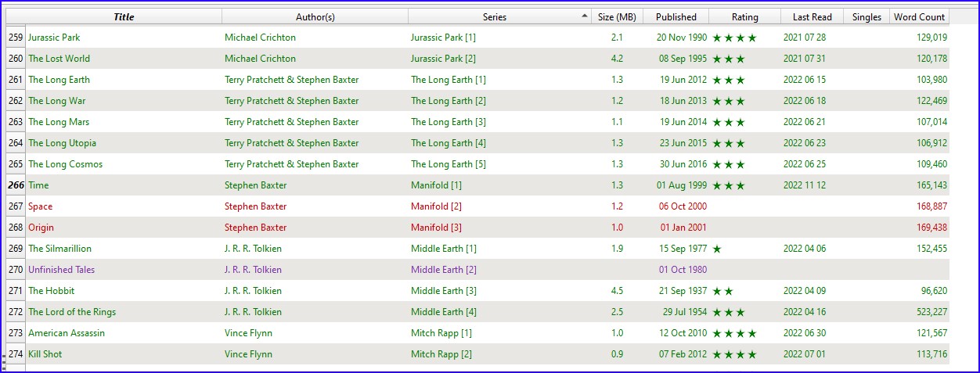Click the sort arrow in the Series header

(x=585, y=16)
